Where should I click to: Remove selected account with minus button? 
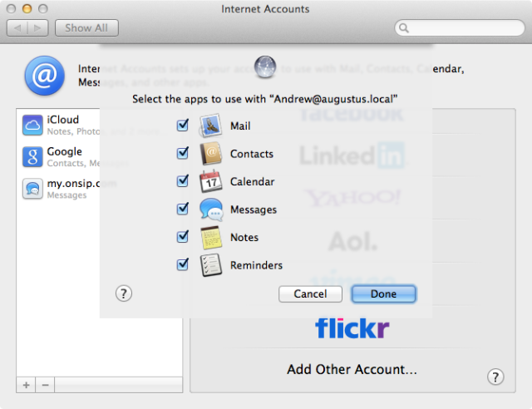(45, 385)
